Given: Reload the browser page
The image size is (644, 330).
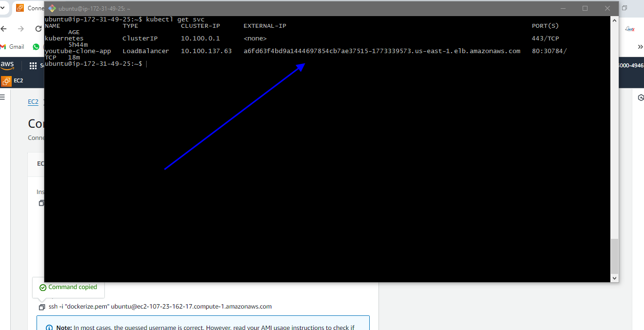Looking at the screenshot, I should (38, 29).
